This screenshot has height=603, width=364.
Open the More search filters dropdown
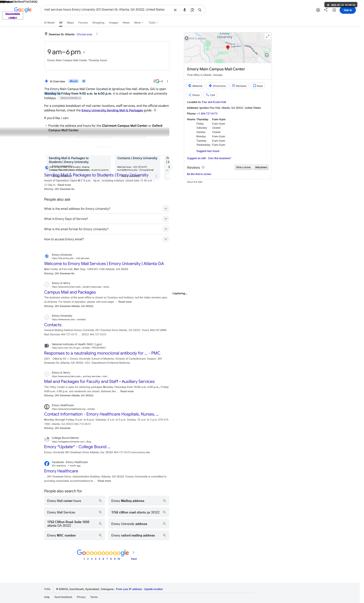click(139, 23)
